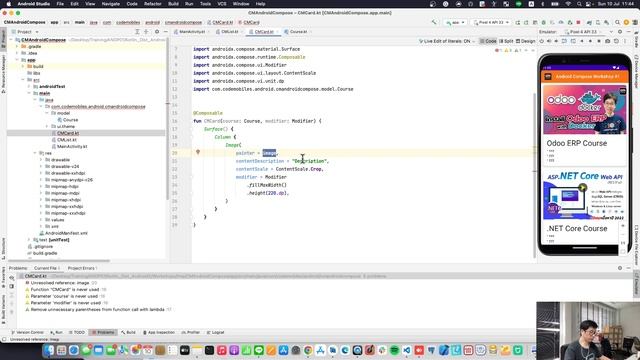Open the Version Control tool window
The width and height of the screenshot is (640, 360).
[x=27, y=333]
